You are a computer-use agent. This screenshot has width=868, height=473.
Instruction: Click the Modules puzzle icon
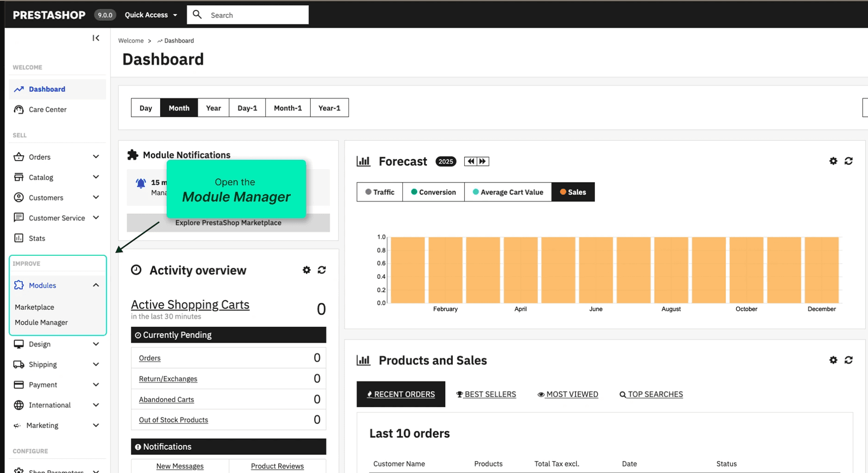coord(19,285)
